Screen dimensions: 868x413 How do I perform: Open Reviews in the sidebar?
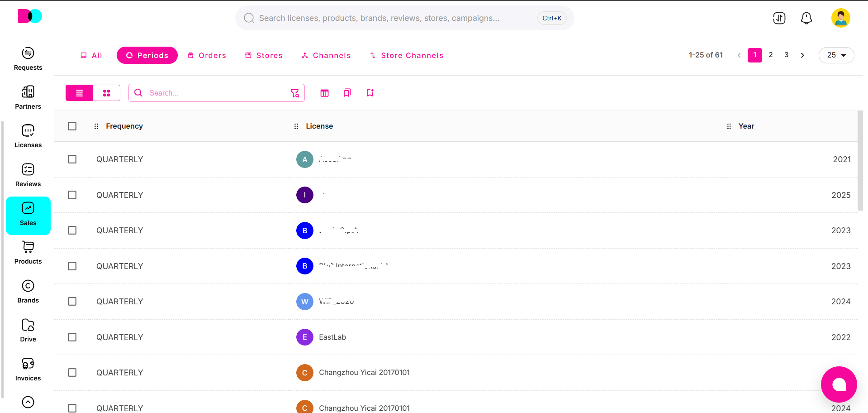point(28,176)
